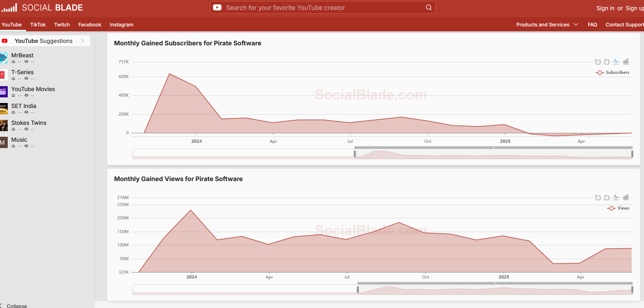Click Monthly Gained Views for Pirate Software heading
Viewport: 644px width, 308px height.
pos(178,179)
